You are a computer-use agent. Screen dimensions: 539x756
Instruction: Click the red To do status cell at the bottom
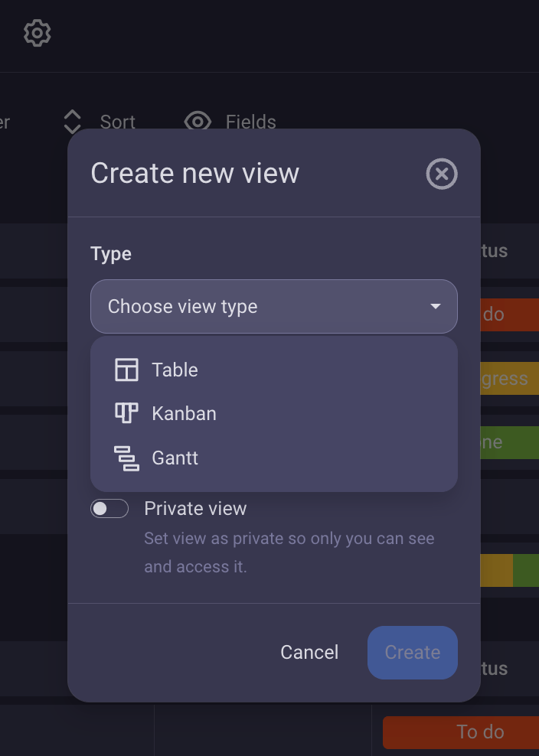461,732
